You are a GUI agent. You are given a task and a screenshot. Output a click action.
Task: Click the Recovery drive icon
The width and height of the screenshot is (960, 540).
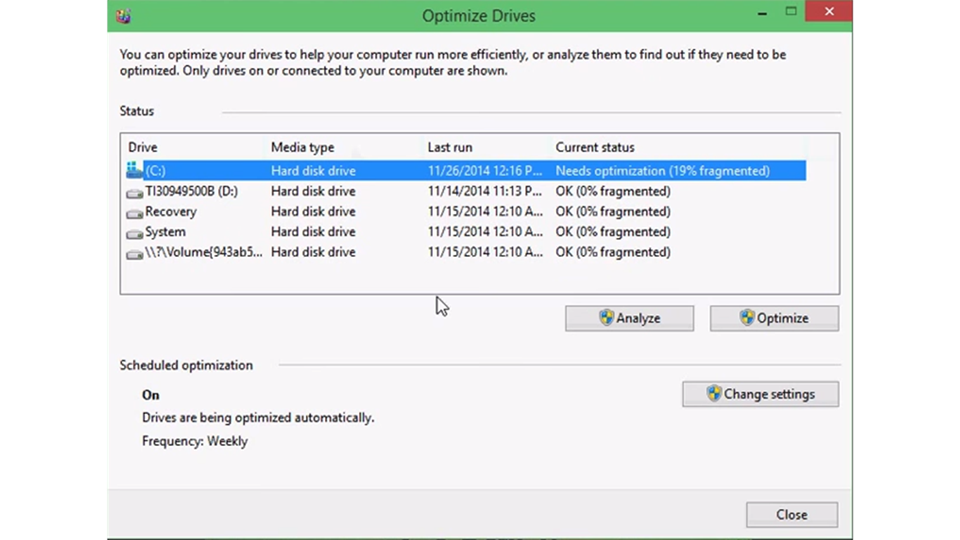pos(135,212)
